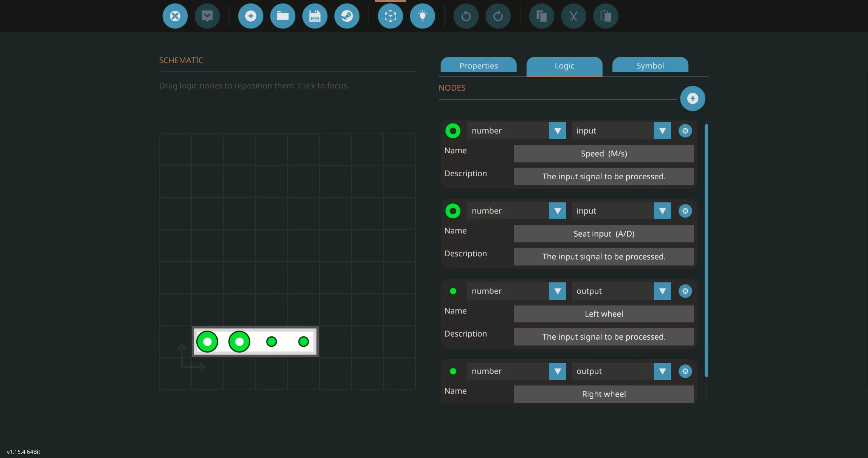Click the new microcontroller plus icon
868x458 pixels.
tap(251, 16)
